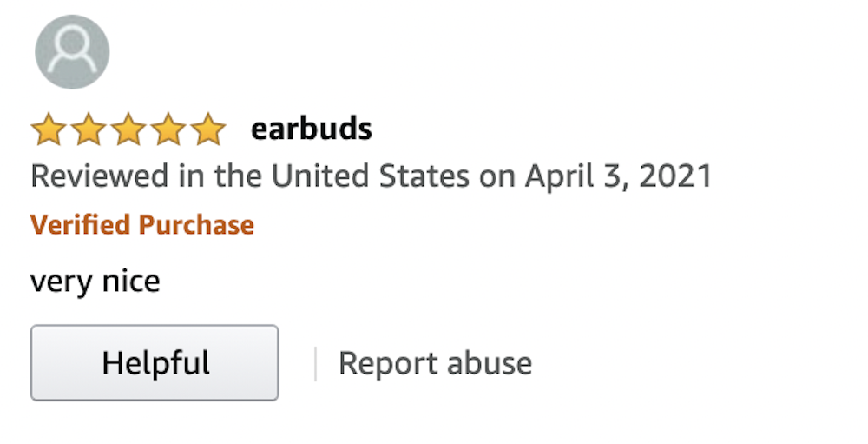Click the second star of the rating
This screenshot has height=444, width=868.
point(88,130)
